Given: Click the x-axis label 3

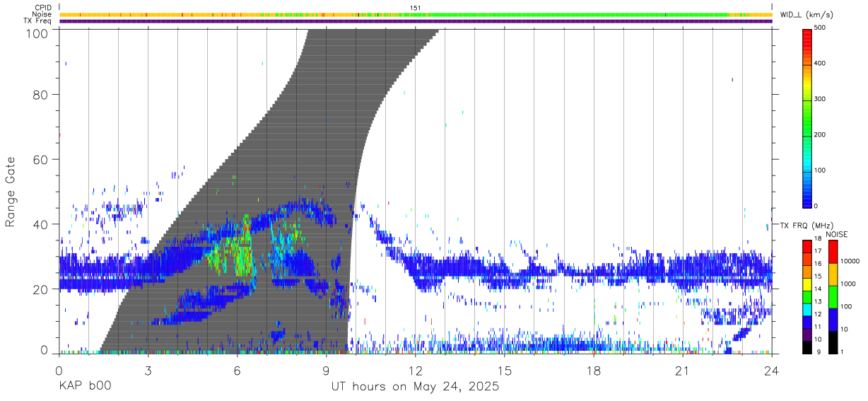Looking at the screenshot, I should pyautogui.click(x=148, y=370).
